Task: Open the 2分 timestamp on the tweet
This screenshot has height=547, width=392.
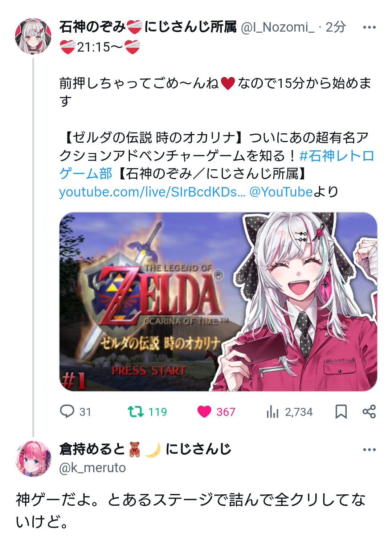Action: (x=336, y=27)
